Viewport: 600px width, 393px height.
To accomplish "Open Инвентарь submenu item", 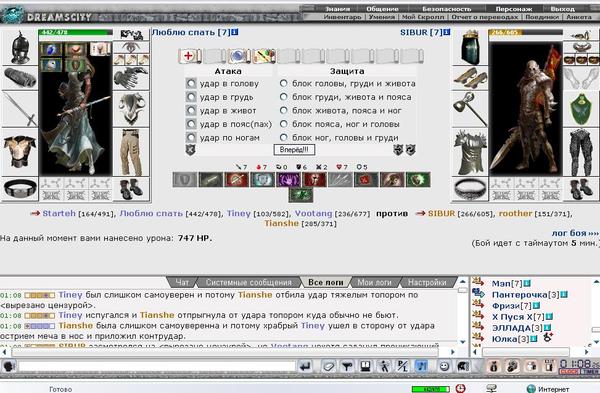I will pos(342,17).
